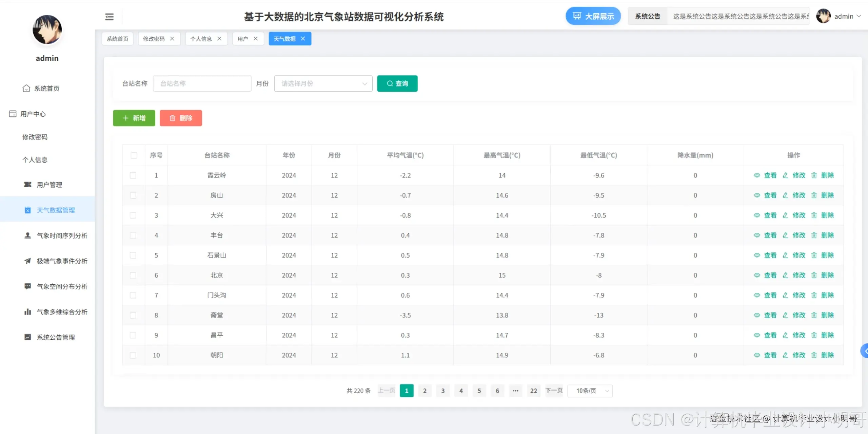Open 气象空间分布分析 in the sidebar
Image resolution: width=868 pixels, height=434 pixels.
click(62, 286)
